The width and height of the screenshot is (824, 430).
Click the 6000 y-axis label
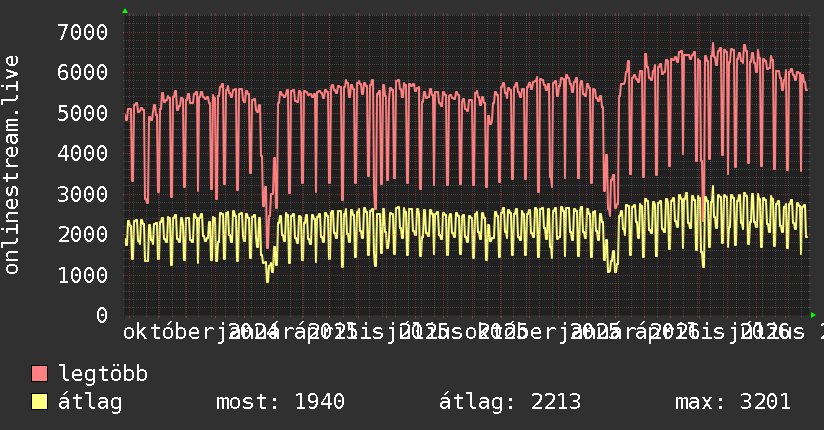coord(83,73)
